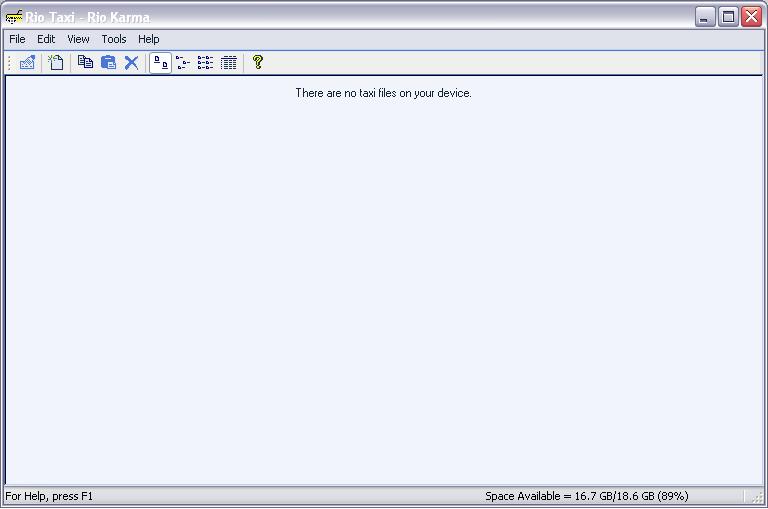768x509 pixels.
Task: Select the large icons view button
Action: click(161, 63)
